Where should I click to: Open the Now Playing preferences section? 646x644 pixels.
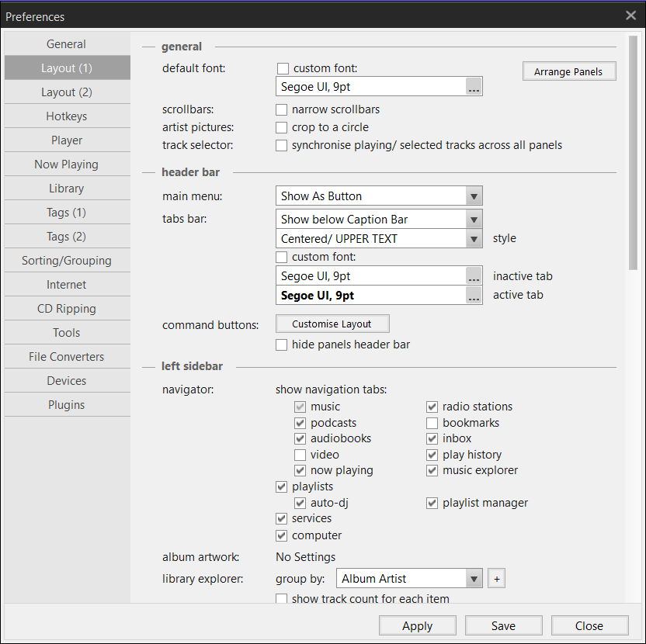pos(67,164)
